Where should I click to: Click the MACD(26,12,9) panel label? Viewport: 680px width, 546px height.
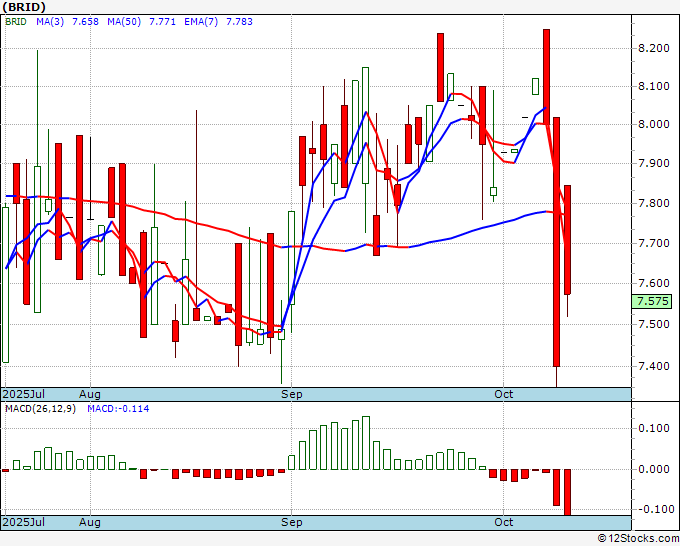pos(40,409)
